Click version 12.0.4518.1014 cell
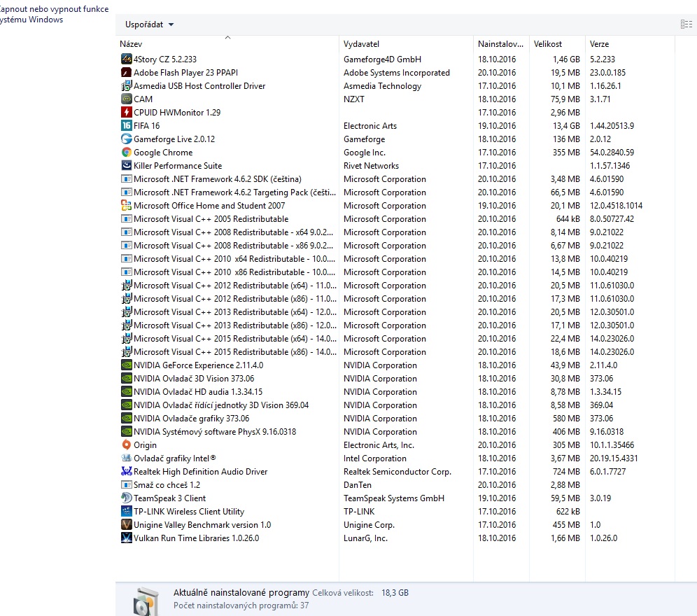Viewport: 697px width, 616px height. (x=616, y=206)
